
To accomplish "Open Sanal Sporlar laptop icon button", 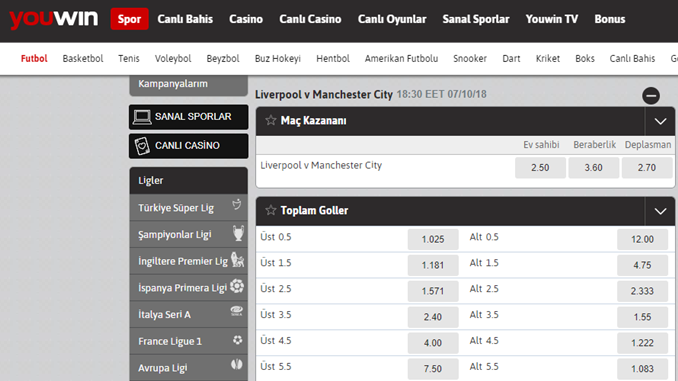I will [142, 117].
